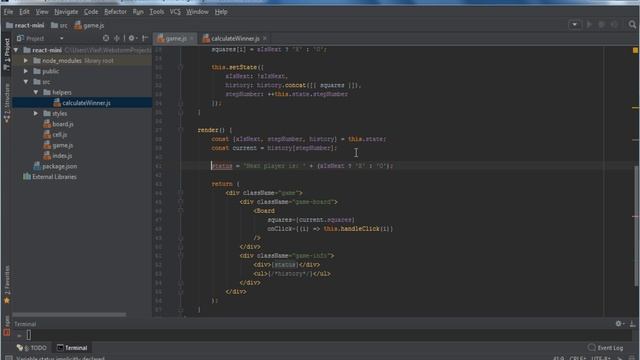Click the yellow inspection indicator at top of the gutter
Image resolution: width=640 pixels, height=360 pixels.
(x=635, y=50)
